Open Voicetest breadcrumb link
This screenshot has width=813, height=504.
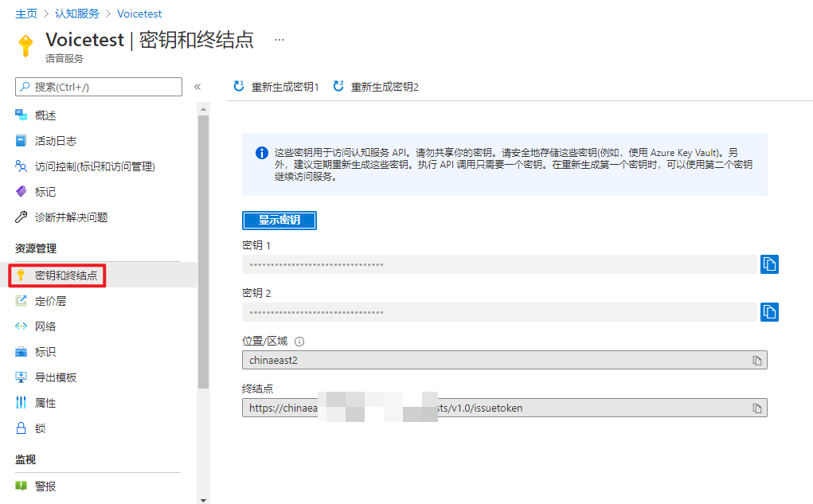click(139, 14)
